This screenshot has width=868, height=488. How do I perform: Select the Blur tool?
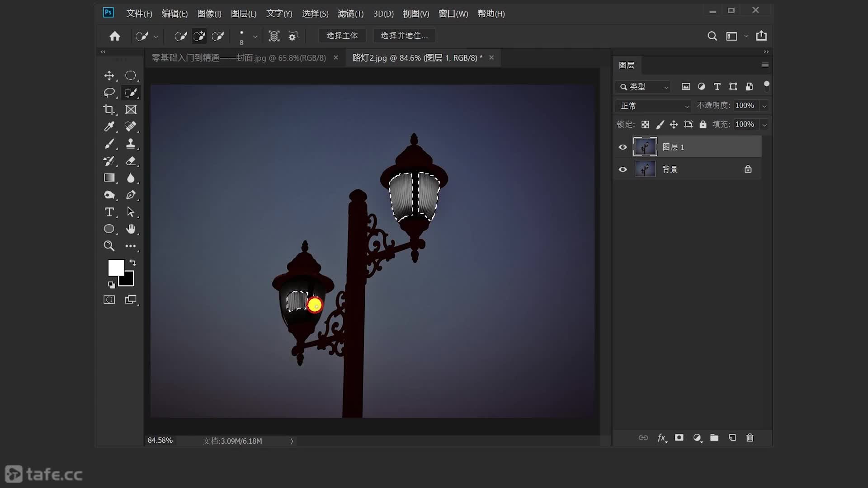pos(131,178)
